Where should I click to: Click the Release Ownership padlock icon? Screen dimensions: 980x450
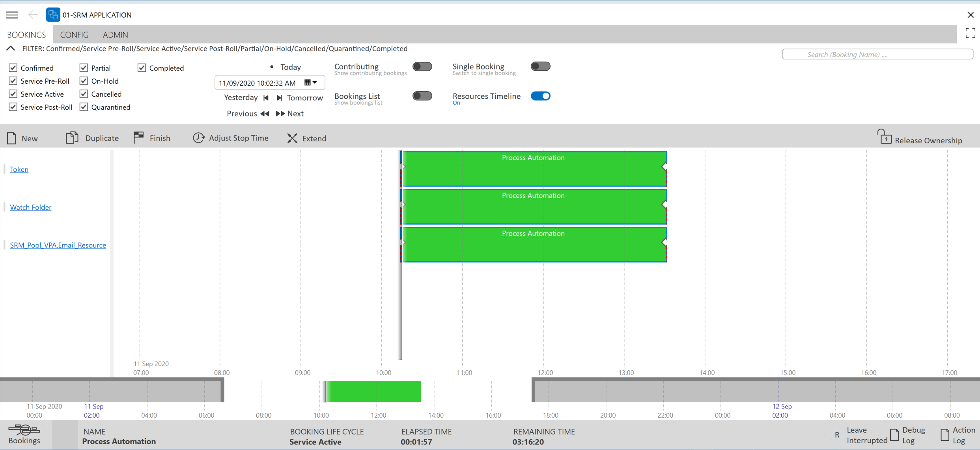885,136
